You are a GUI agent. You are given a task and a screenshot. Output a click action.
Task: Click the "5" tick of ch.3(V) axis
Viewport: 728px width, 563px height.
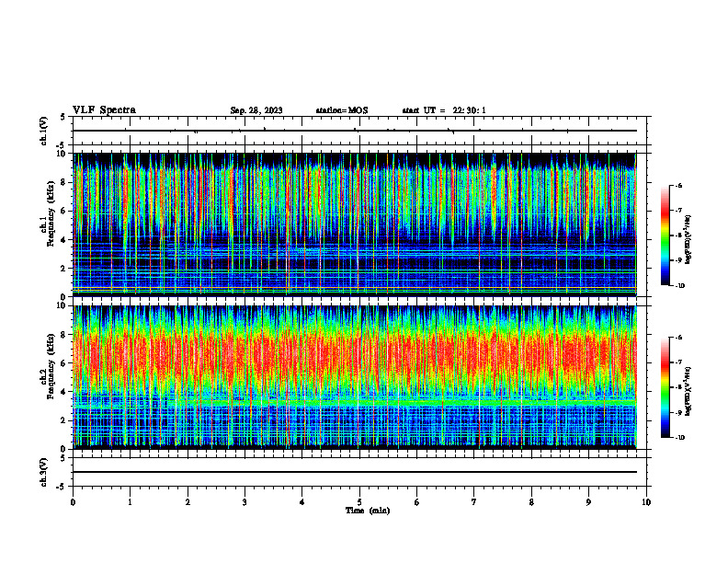click(x=63, y=458)
